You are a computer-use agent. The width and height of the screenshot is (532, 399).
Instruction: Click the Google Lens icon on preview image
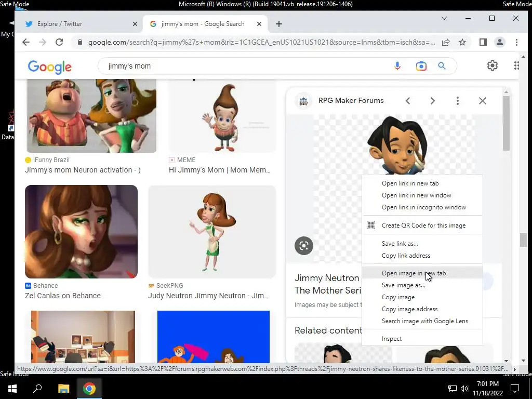(x=304, y=246)
